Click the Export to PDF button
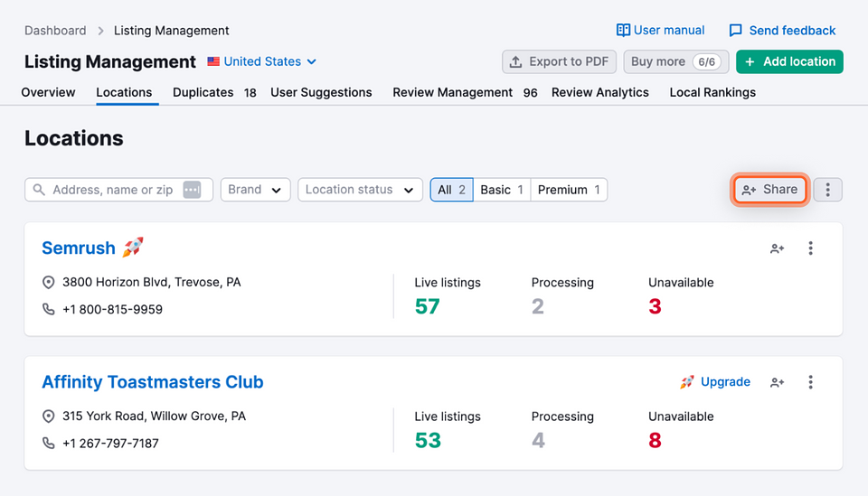The height and width of the screenshot is (496, 868). [x=559, y=61]
